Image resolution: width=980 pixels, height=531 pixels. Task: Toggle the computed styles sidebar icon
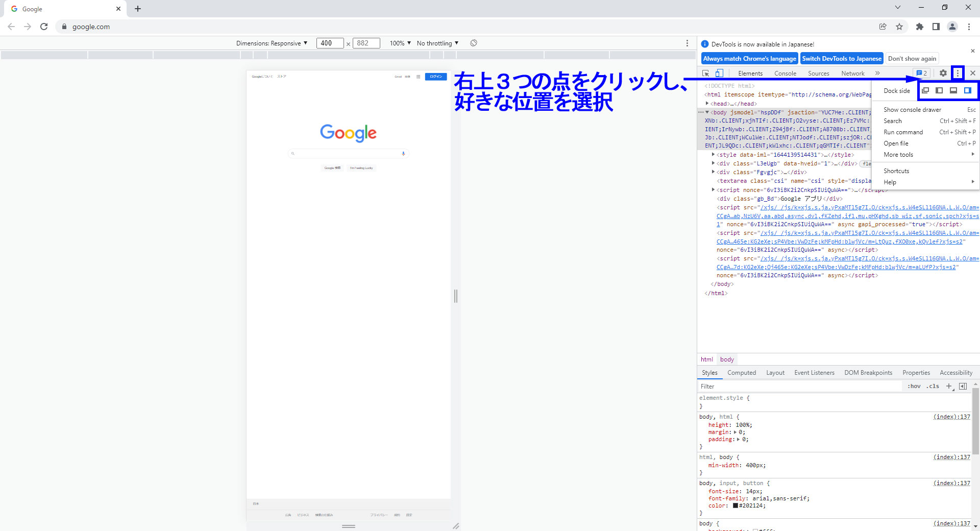pos(963,387)
